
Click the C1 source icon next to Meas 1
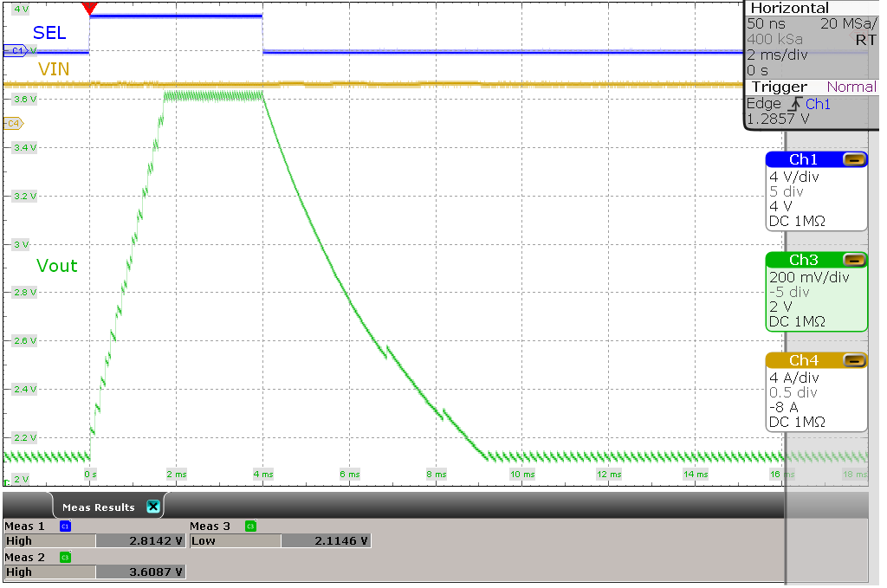tap(64, 526)
